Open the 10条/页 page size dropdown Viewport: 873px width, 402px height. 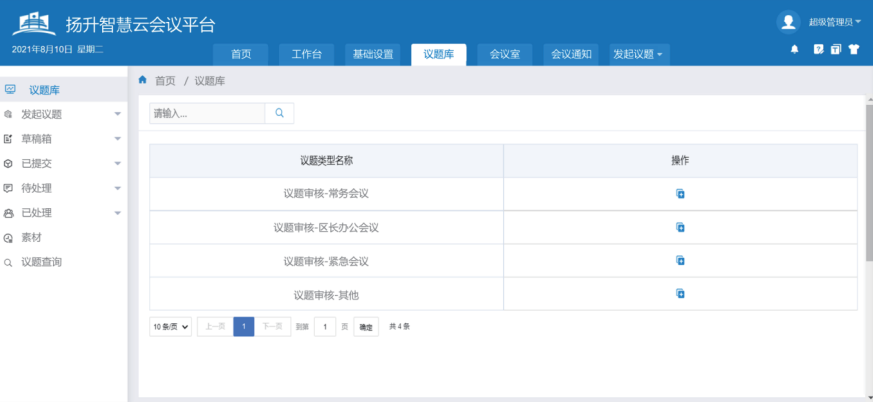(x=171, y=327)
